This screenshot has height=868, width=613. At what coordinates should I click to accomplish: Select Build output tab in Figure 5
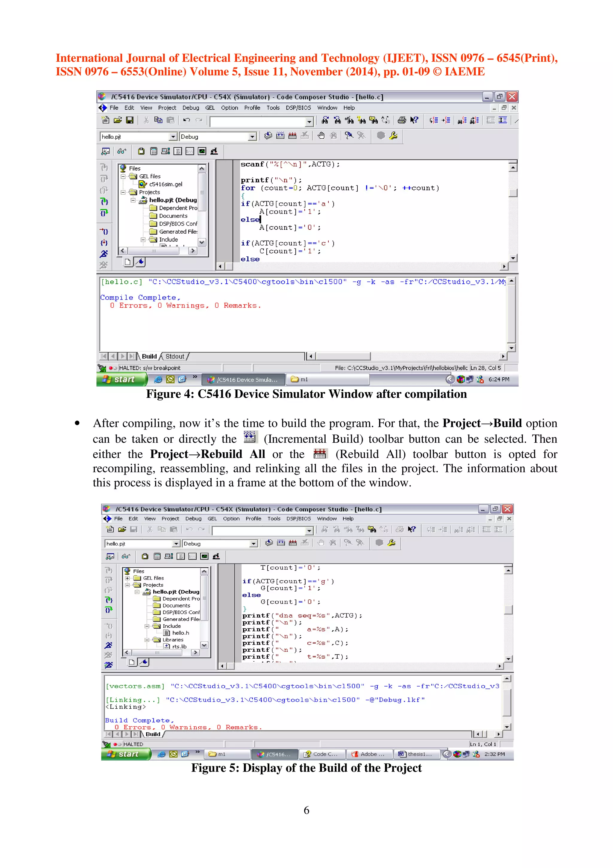[x=153, y=734]
